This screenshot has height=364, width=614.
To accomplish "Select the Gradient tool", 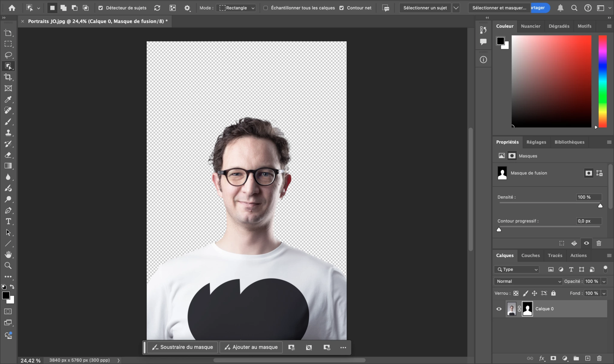I will click(x=8, y=166).
